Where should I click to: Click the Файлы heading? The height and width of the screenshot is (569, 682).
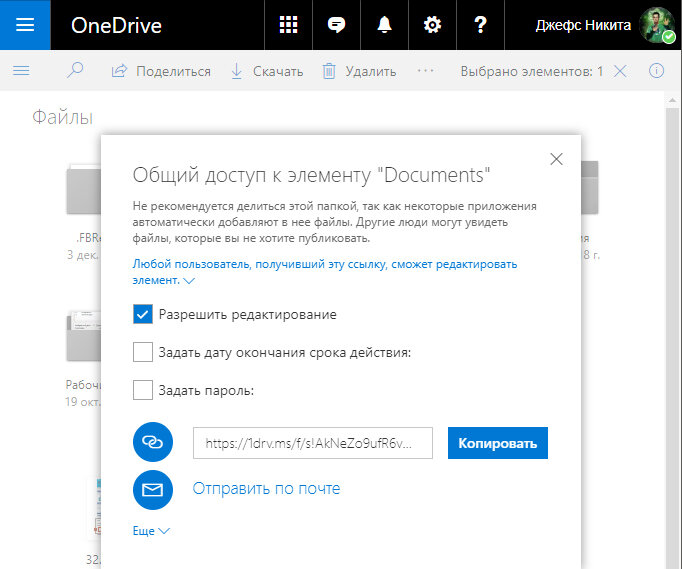coord(63,117)
